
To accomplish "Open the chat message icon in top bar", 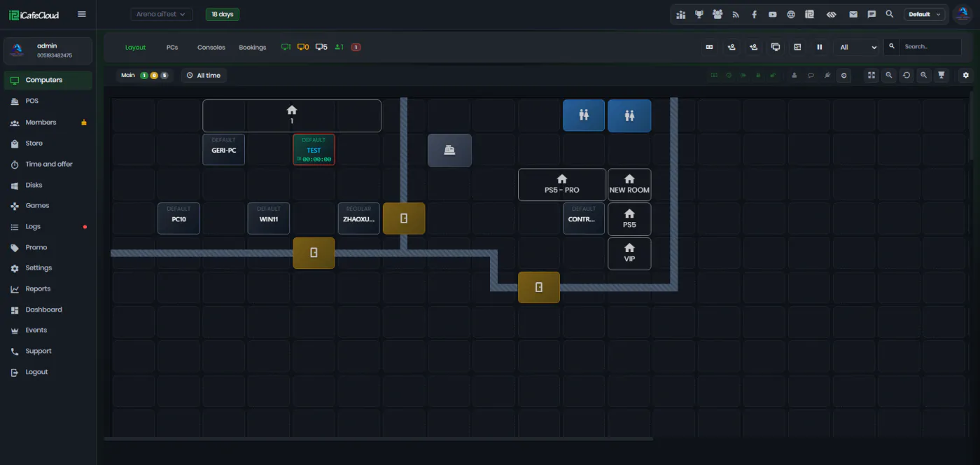I will (871, 14).
